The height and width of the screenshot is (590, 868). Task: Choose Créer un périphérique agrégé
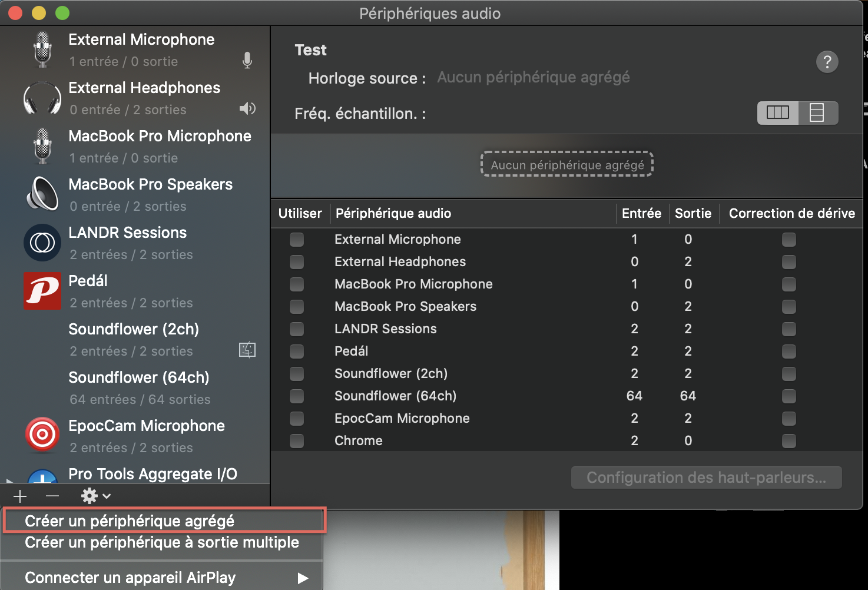pyautogui.click(x=164, y=521)
